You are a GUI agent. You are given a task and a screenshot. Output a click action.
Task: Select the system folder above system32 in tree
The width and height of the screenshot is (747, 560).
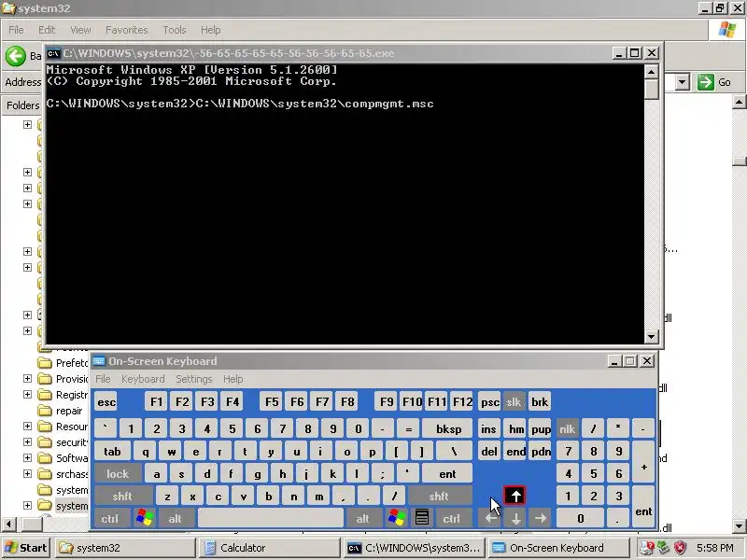[72, 490]
